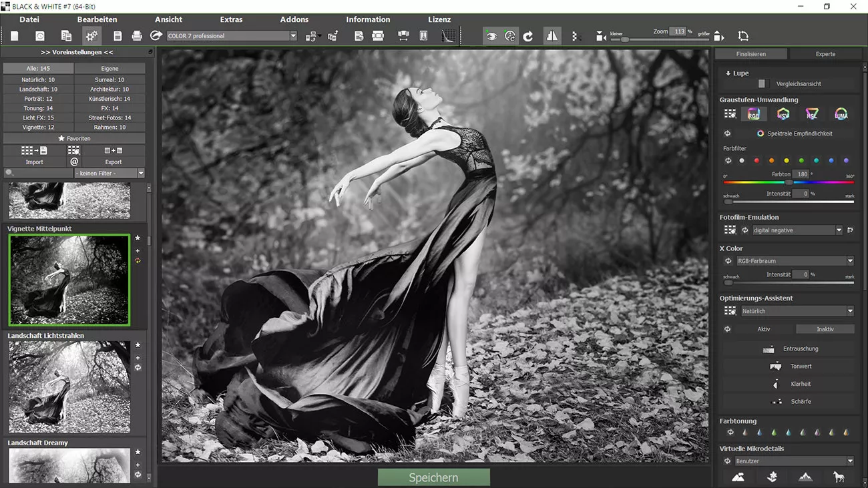
Task: Open the RGB-Farbraum dropdown
Action: pos(795,261)
